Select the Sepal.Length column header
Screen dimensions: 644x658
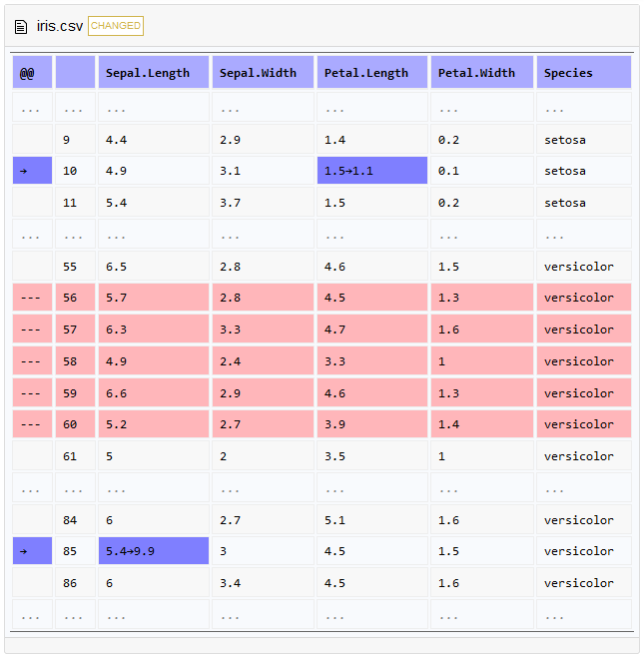tap(153, 73)
